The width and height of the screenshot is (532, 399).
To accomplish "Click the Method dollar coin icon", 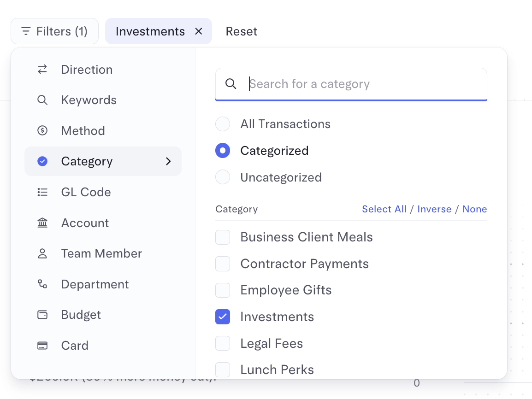I will (42, 130).
